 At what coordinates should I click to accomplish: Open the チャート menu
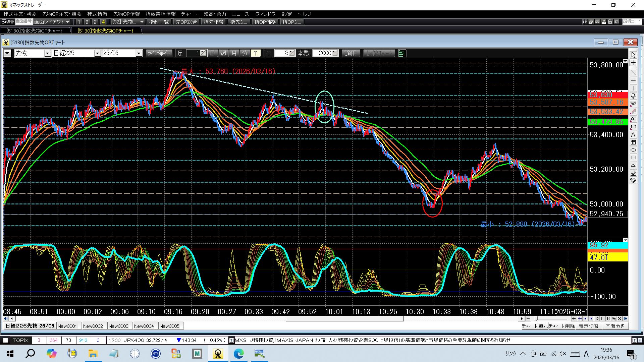click(189, 14)
